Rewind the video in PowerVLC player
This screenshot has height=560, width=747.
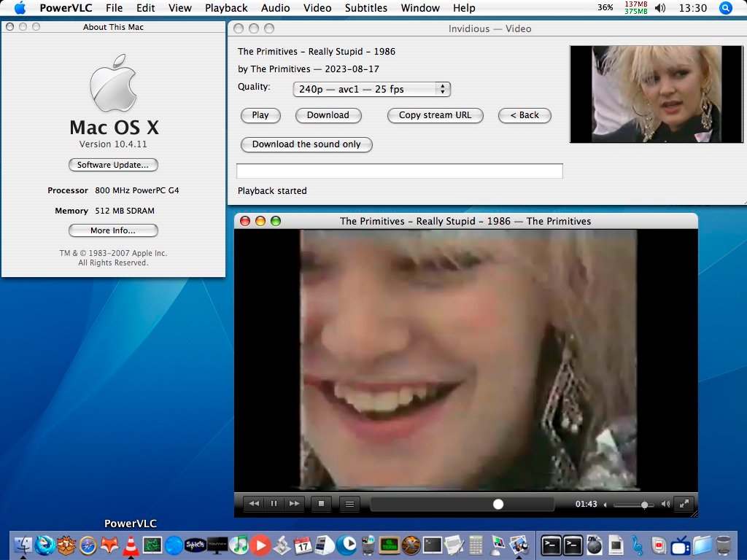(x=254, y=504)
